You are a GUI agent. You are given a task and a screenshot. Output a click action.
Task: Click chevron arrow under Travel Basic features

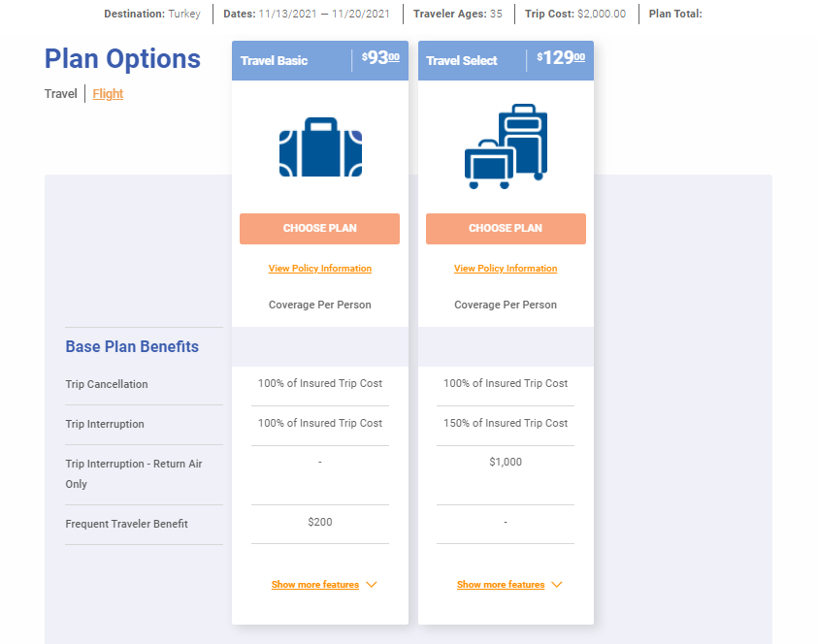(x=372, y=585)
